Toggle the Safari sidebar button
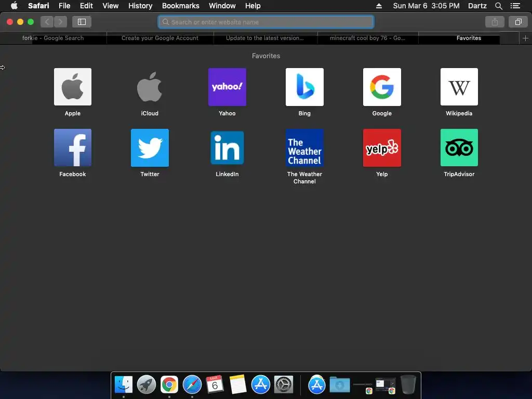 pos(82,22)
